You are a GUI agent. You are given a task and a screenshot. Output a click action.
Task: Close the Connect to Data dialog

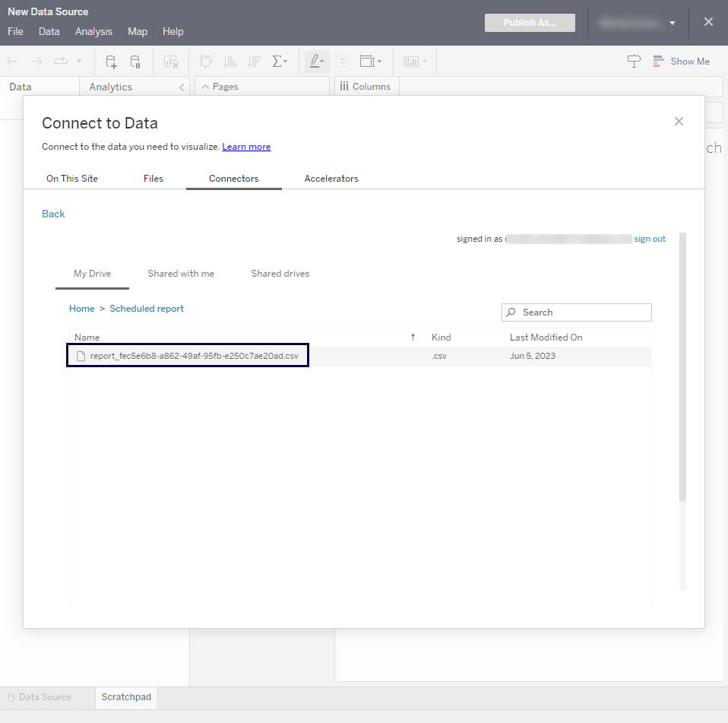[x=679, y=122]
